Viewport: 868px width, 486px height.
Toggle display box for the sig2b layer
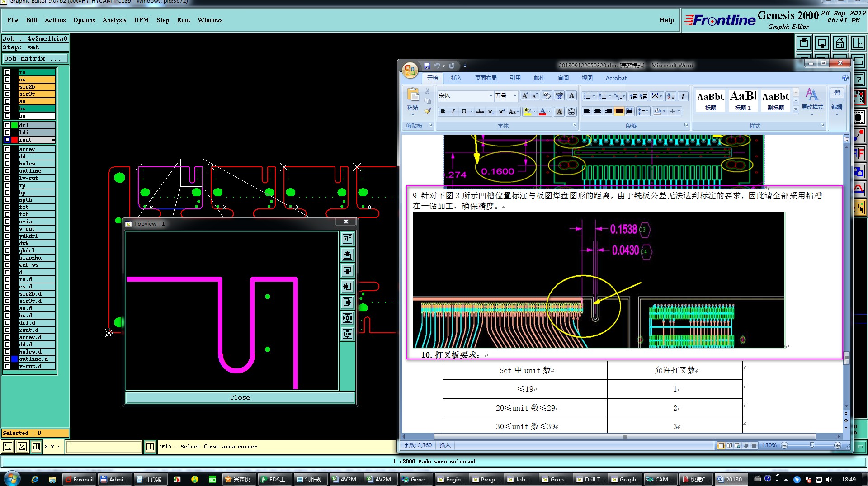point(7,87)
